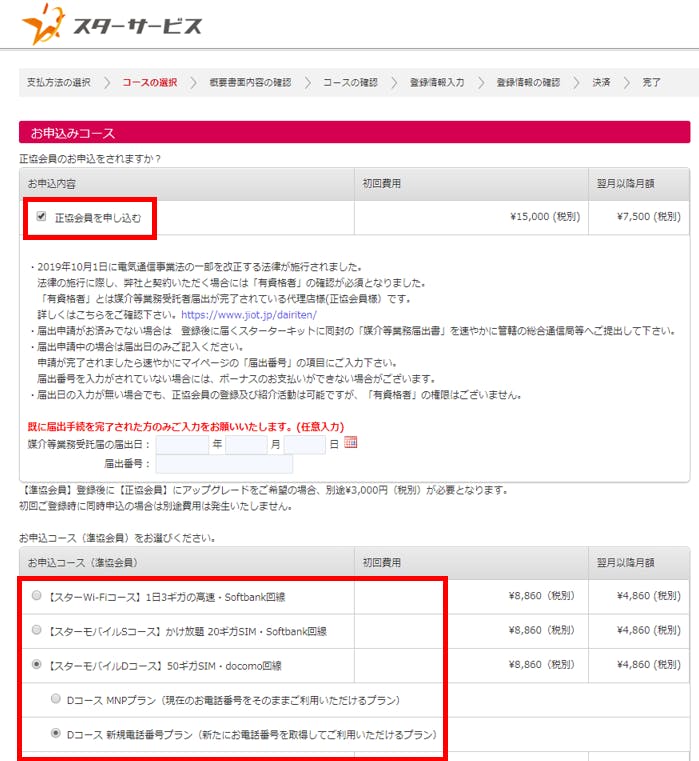The height and width of the screenshot is (761, 699).
Task: Click the year (年) input field
Action: (x=182, y=445)
